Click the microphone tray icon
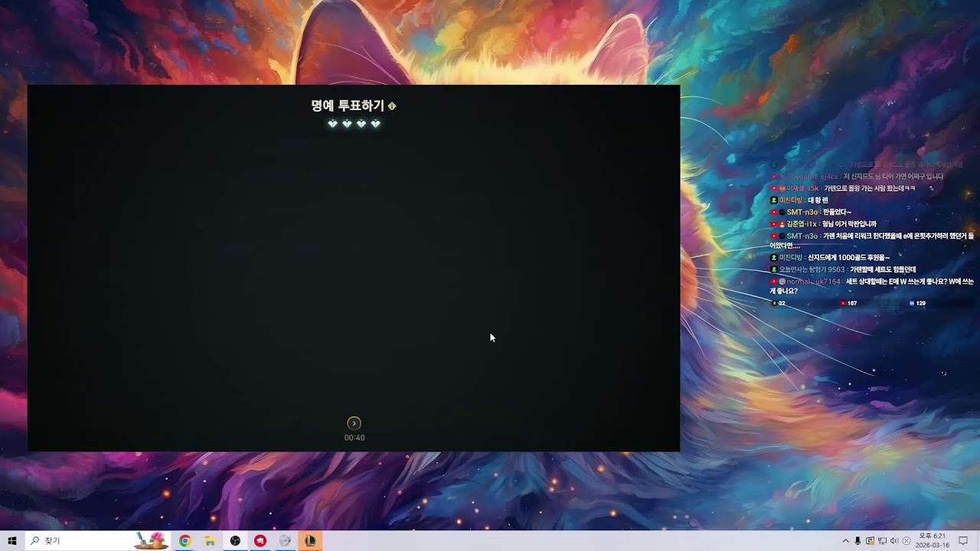The image size is (980, 551). point(857,541)
